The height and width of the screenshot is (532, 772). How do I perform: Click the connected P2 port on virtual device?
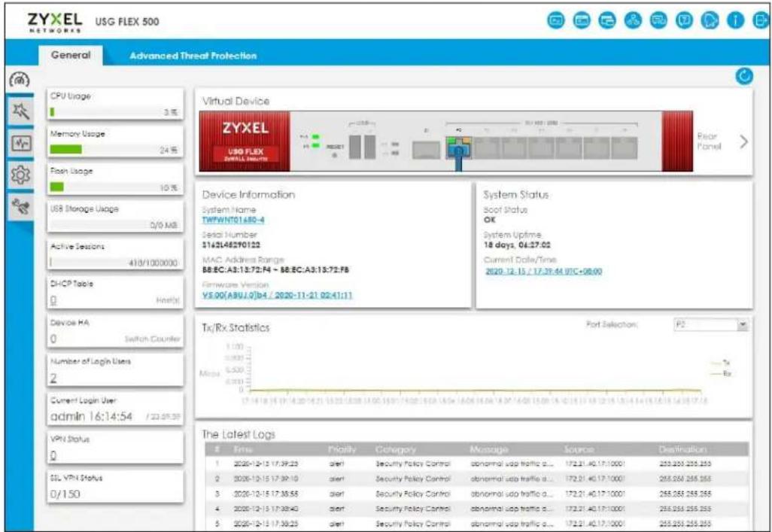pyautogui.click(x=458, y=147)
